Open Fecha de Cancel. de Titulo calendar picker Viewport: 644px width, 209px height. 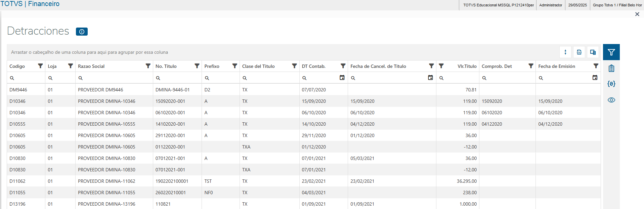[x=430, y=78]
